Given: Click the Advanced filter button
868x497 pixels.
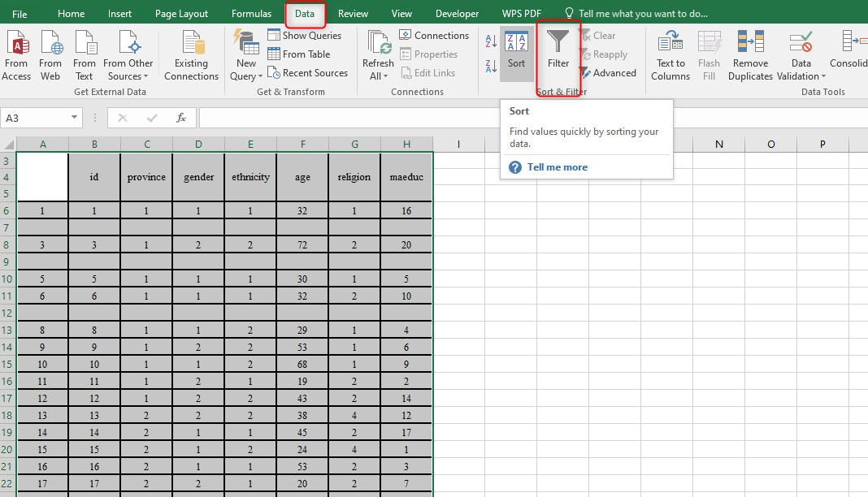Looking at the screenshot, I should [610, 72].
